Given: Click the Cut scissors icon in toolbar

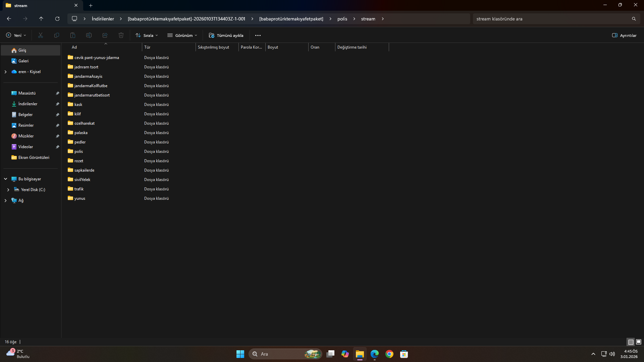Looking at the screenshot, I should pos(41,35).
